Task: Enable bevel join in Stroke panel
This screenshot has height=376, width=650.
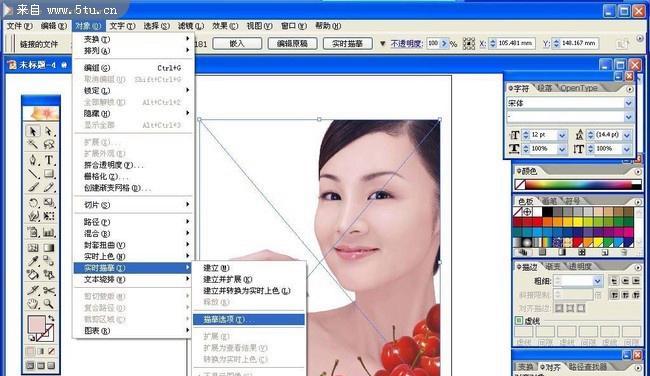Action: point(635,294)
